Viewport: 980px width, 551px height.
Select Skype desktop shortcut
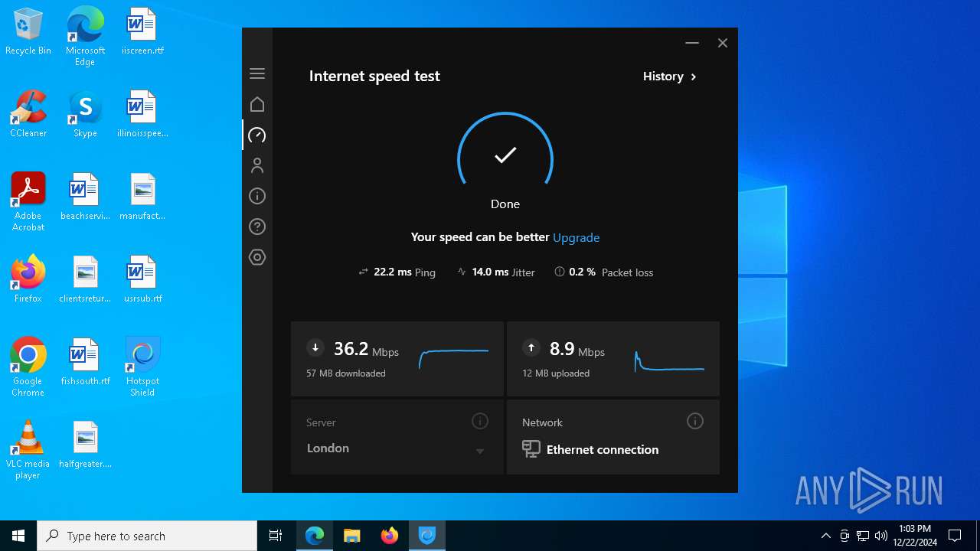tap(85, 114)
